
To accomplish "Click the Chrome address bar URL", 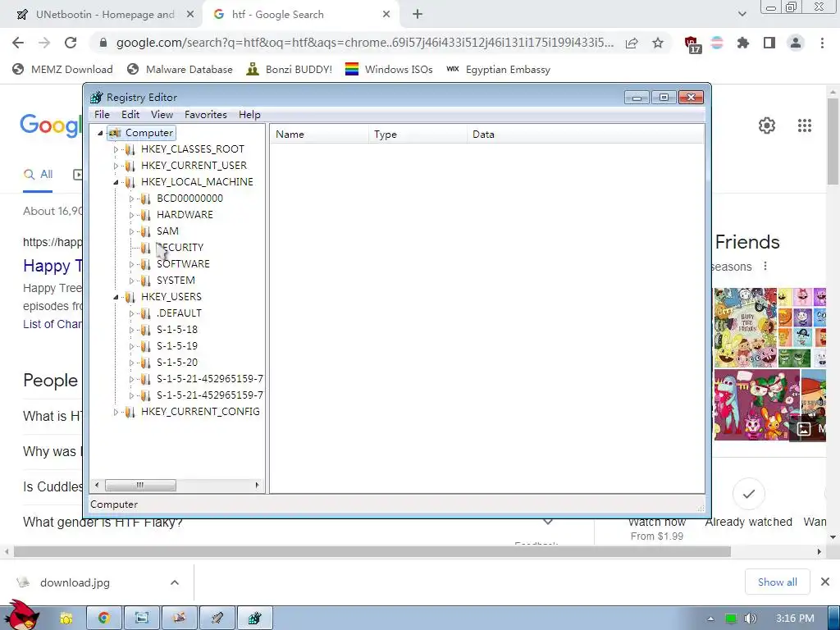I will 365,43.
